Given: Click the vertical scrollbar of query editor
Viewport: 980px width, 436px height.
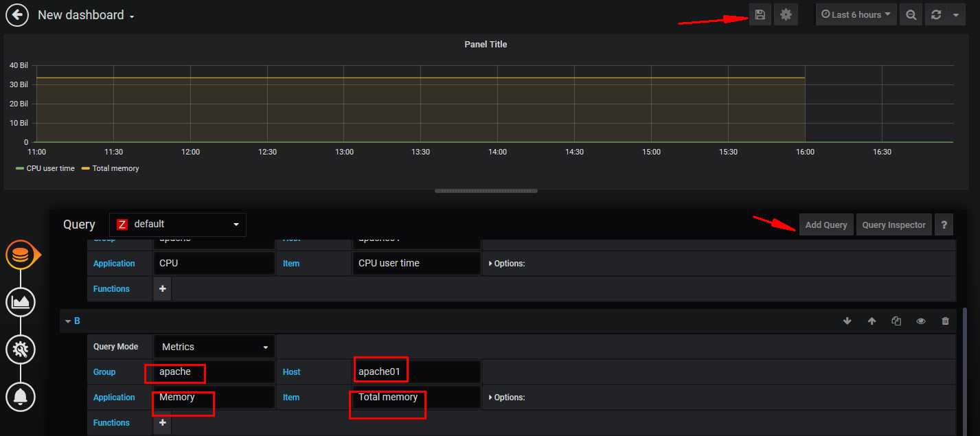Looking at the screenshot, I should pyautogui.click(x=965, y=371).
